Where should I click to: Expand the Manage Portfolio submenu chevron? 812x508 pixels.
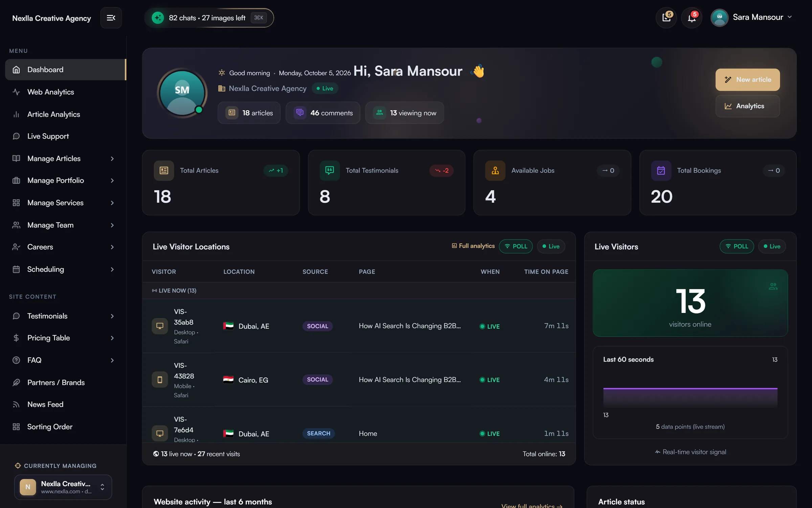112,181
